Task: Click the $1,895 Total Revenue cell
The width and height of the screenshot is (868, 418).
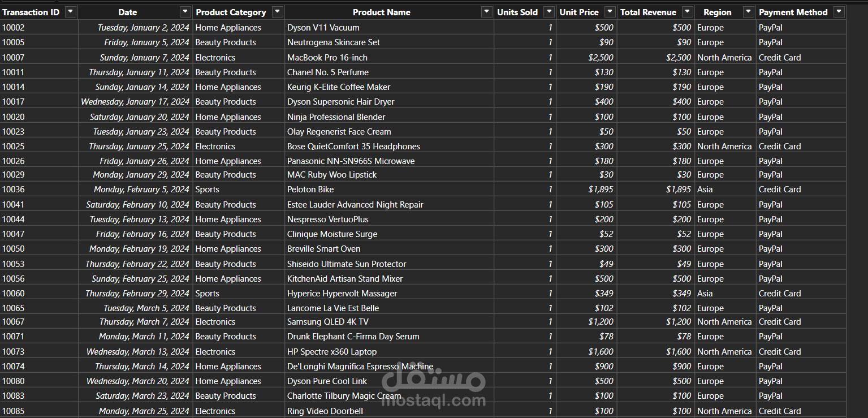Action: (656, 189)
